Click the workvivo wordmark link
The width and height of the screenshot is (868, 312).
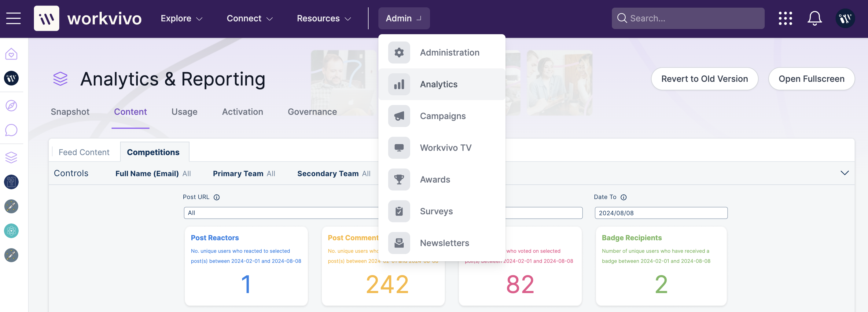pyautogui.click(x=105, y=19)
